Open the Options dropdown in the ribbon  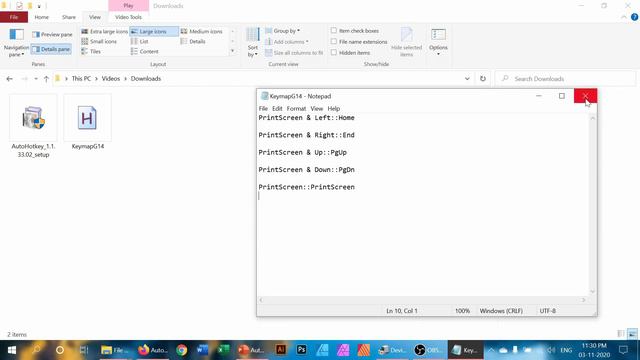[x=438, y=42]
